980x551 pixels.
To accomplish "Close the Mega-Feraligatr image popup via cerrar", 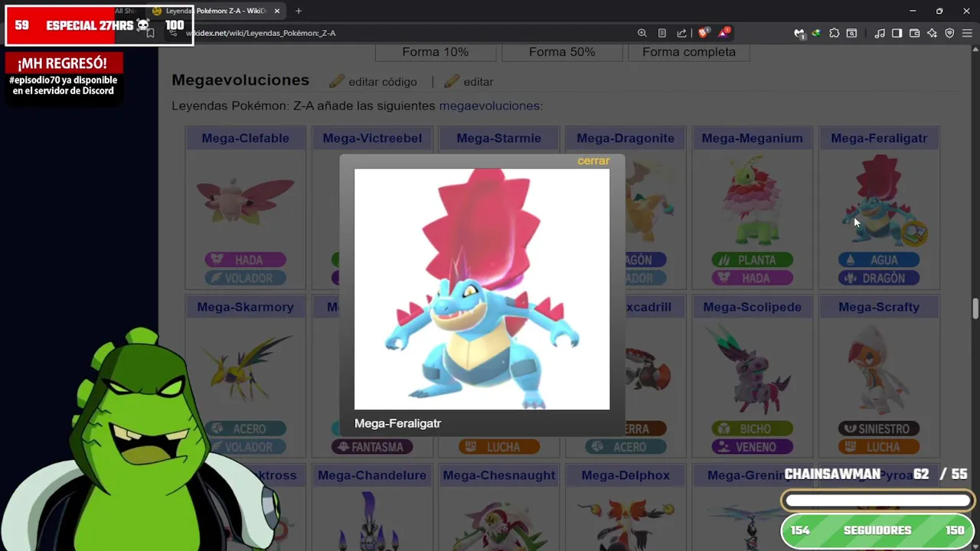I will pyautogui.click(x=593, y=161).
